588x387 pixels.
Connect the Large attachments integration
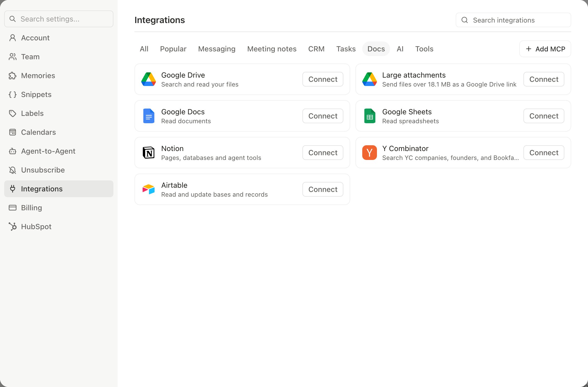pyautogui.click(x=544, y=79)
